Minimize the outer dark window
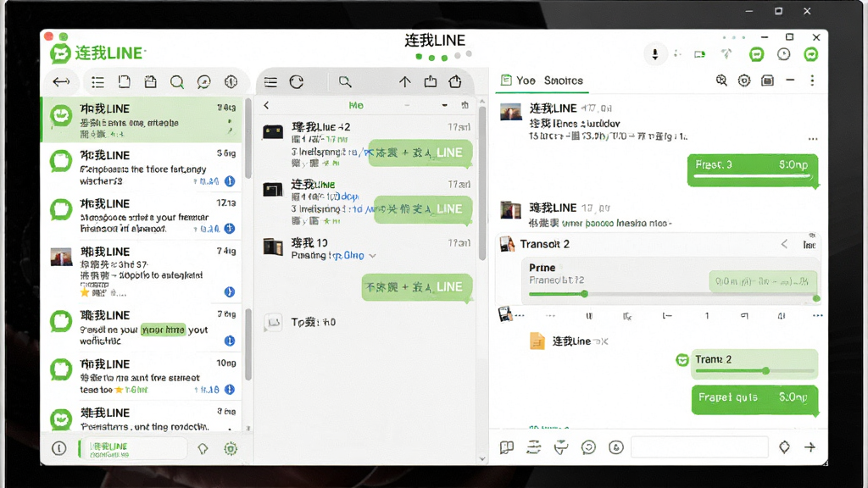Viewport: 868px width, 488px height. point(749,11)
